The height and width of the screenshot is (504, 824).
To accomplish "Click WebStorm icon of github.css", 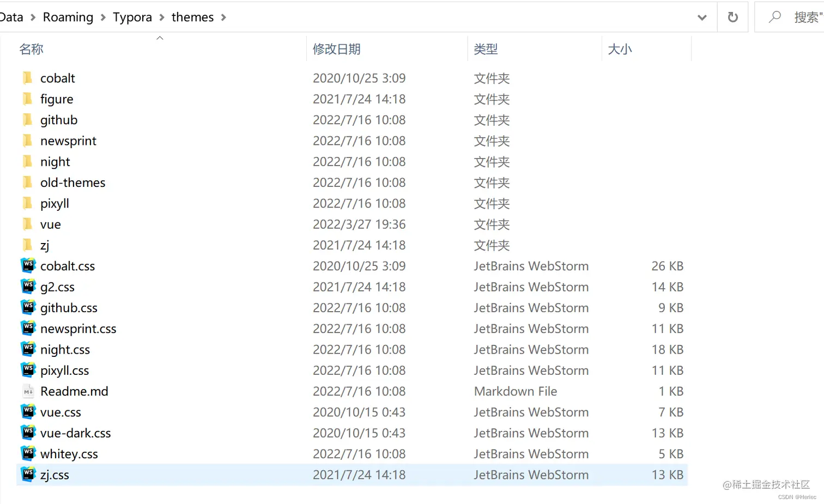I will coord(28,307).
